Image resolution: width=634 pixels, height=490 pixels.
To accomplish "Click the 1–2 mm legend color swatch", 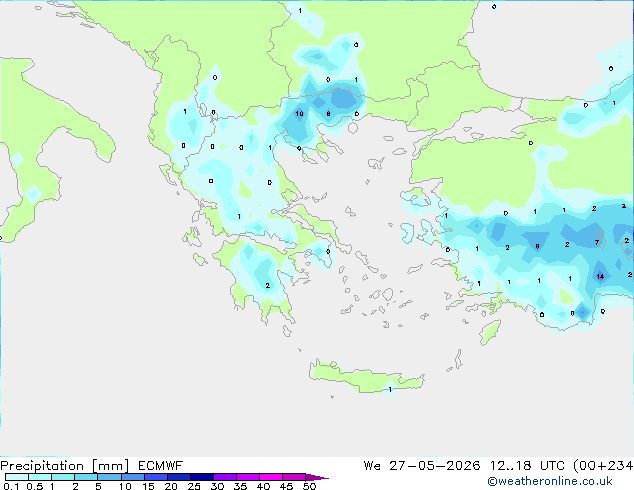I will tap(63, 477).
